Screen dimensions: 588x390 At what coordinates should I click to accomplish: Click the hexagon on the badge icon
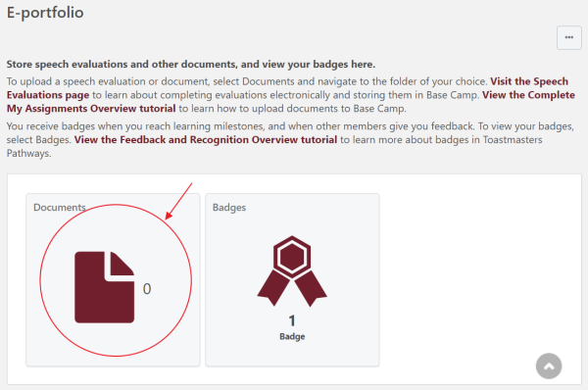pyautogui.click(x=292, y=257)
